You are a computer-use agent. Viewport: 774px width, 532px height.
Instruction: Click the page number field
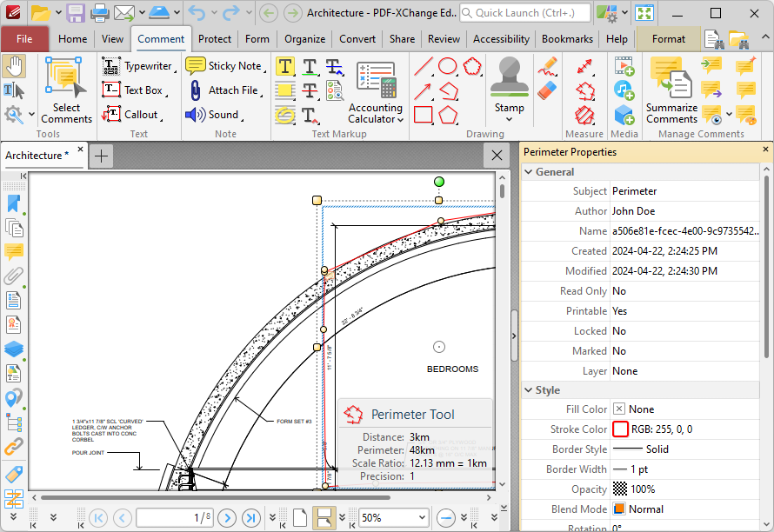[175, 518]
